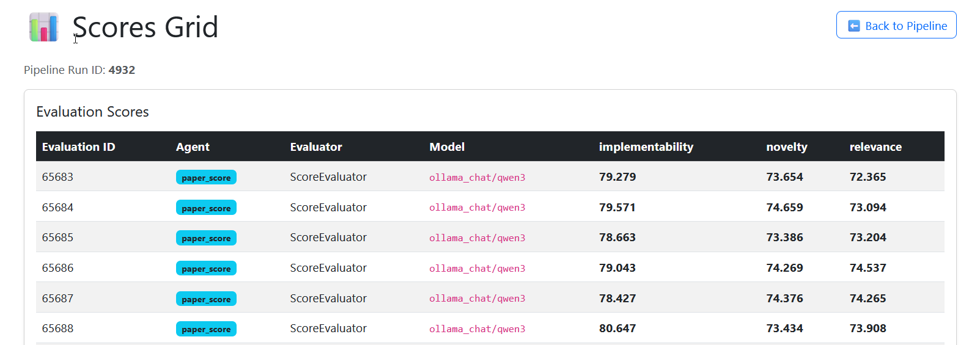Click the paper_score badge for evaluation 65687
This screenshot has width=980, height=345.
tap(206, 299)
